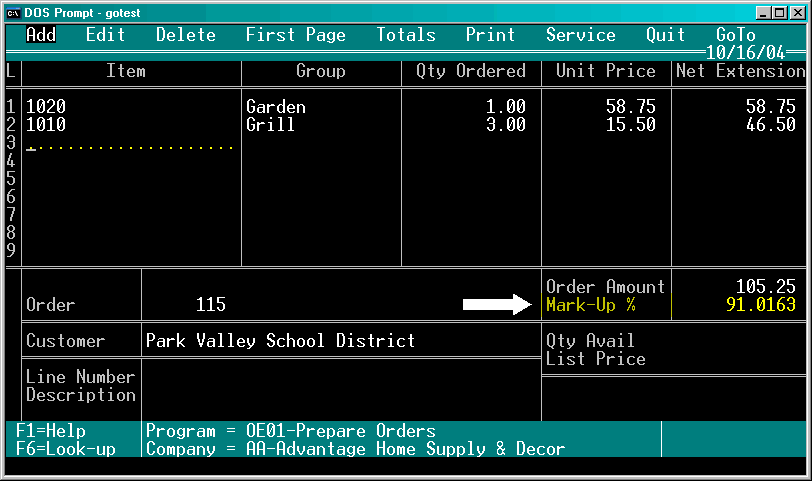The image size is (812, 481).
Task: Click quantity ordered 3.00
Action: pyautogui.click(x=505, y=124)
